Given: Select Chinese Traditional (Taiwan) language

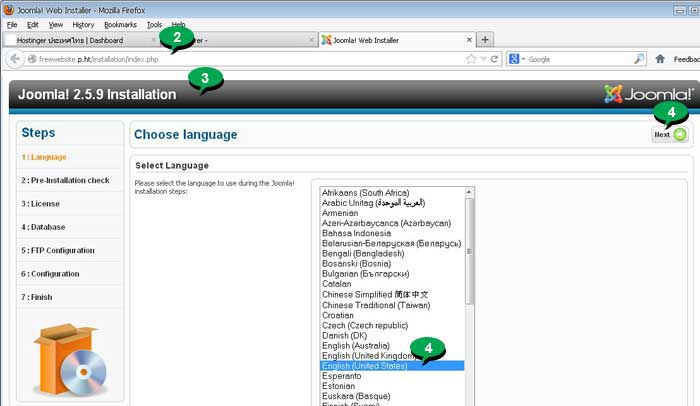Looking at the screenshot, I should (x=392, y=305).
